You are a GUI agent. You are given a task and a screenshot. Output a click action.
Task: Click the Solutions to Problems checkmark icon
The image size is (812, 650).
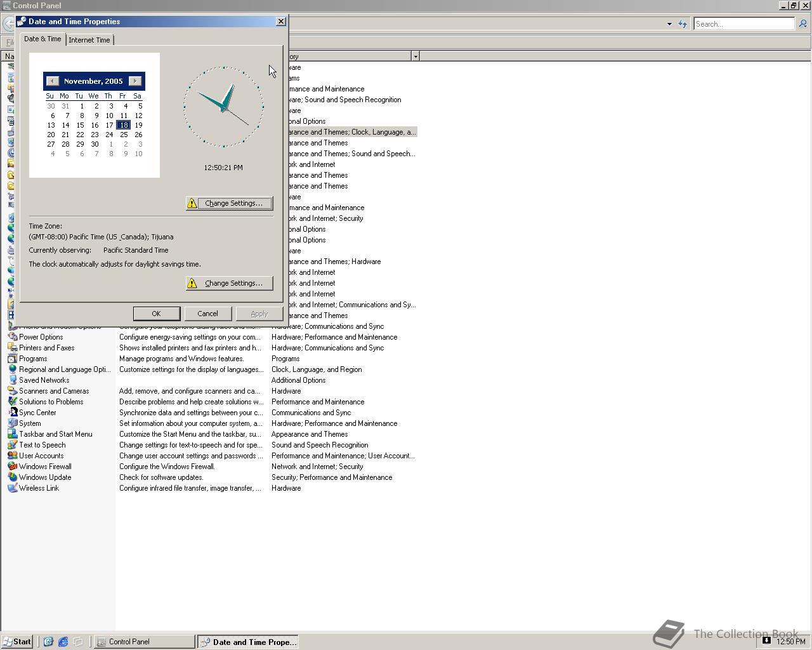click(12, 402)
